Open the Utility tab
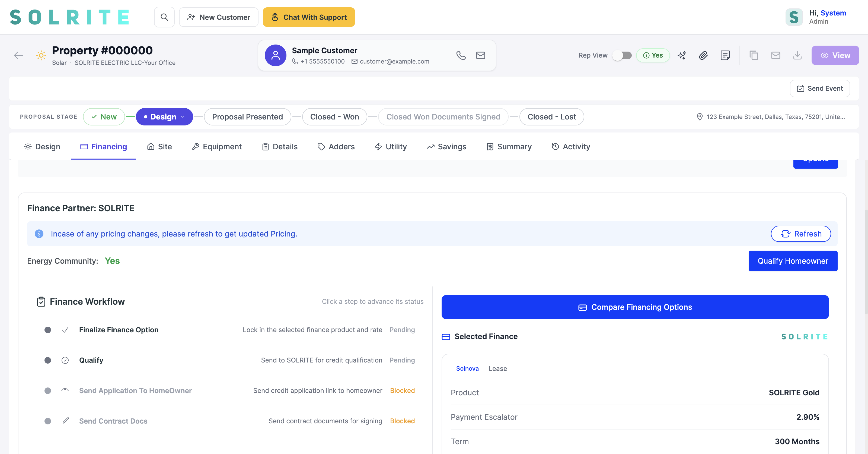The height and width of the screenshot is (454, 868). (391, 147)
